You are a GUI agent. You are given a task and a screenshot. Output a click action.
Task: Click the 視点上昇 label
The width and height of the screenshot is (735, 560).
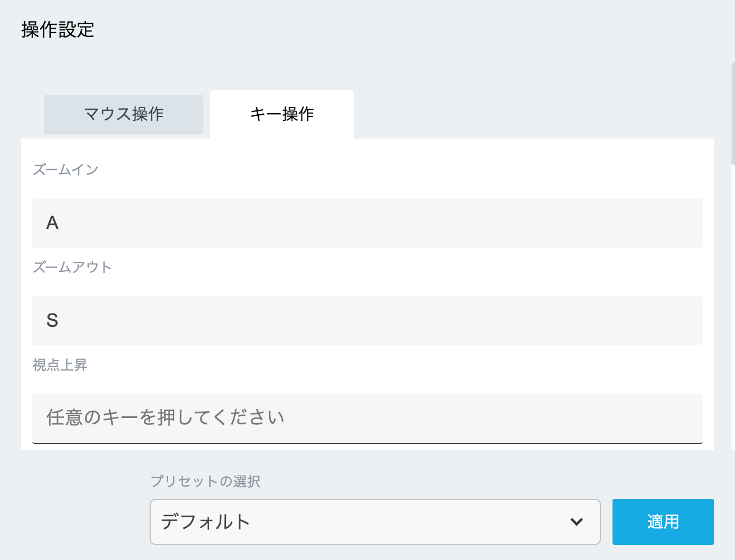pos(60,365)
